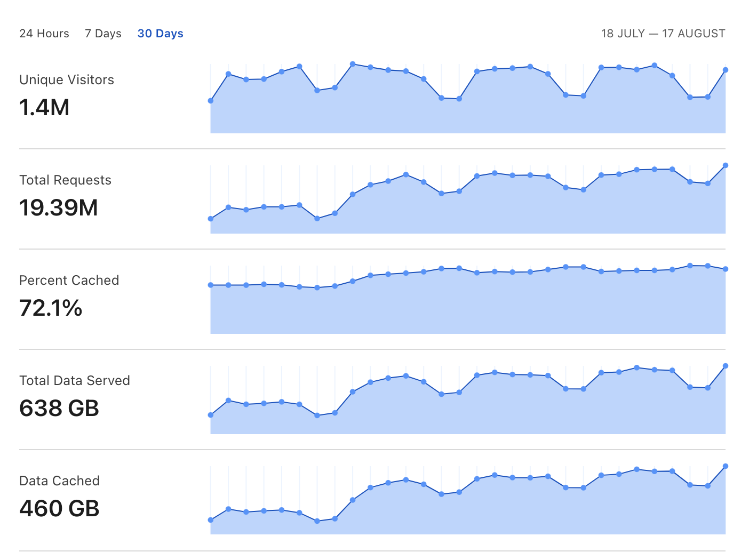Click last data point on Data Cached chart

726,466
